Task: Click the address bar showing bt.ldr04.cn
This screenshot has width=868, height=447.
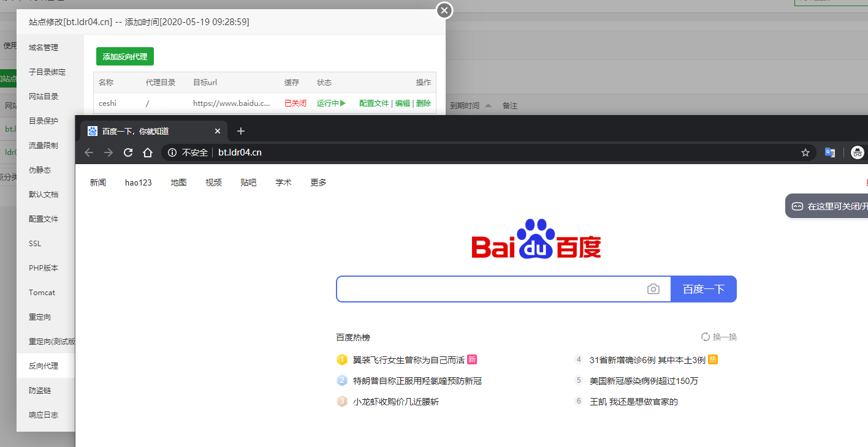Action: pyautogui.click(x=488, y=152)
